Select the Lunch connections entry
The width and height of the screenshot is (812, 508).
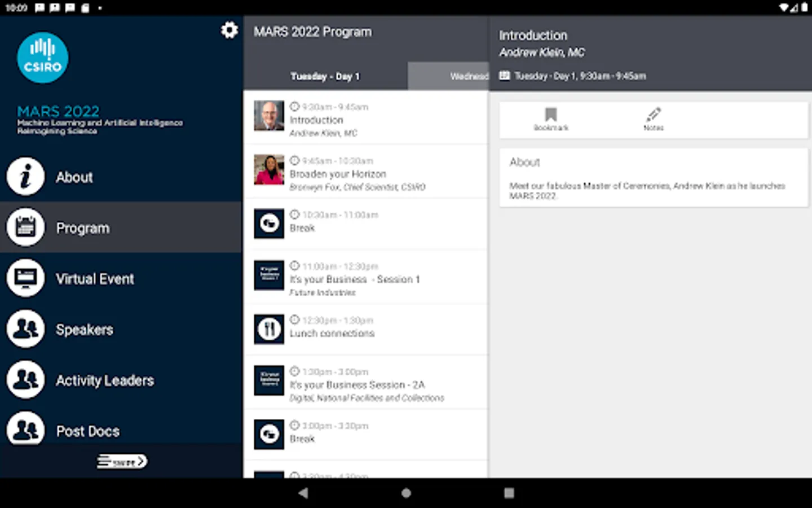(366, 330)
